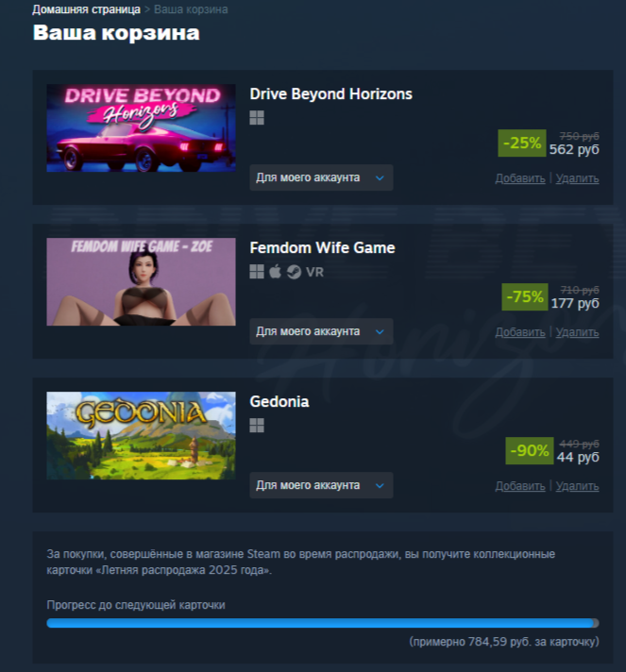Click Удалить to remove Drive Beyond Horizons

pyautogui.click(x=577, y=178)
